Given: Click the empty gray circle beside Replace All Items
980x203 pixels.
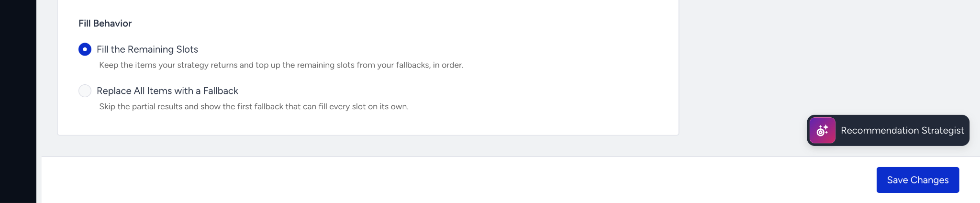Looking at the screenshot, I should (85, 91).
